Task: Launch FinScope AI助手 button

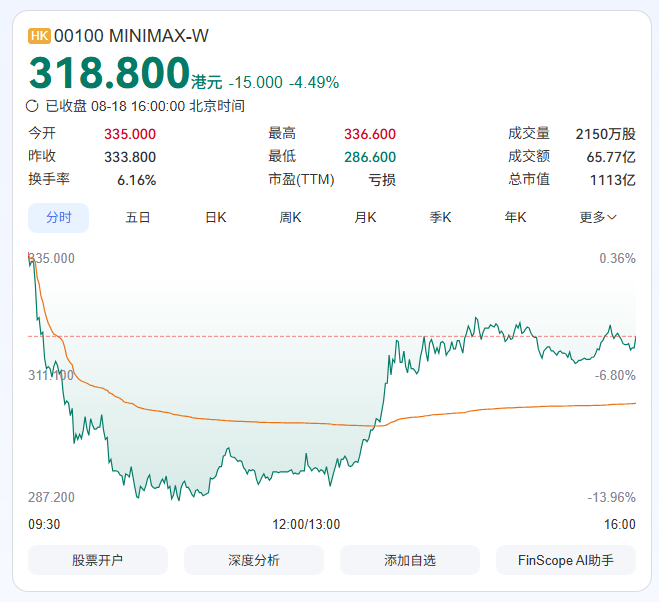Action: (x=566, y=560)
